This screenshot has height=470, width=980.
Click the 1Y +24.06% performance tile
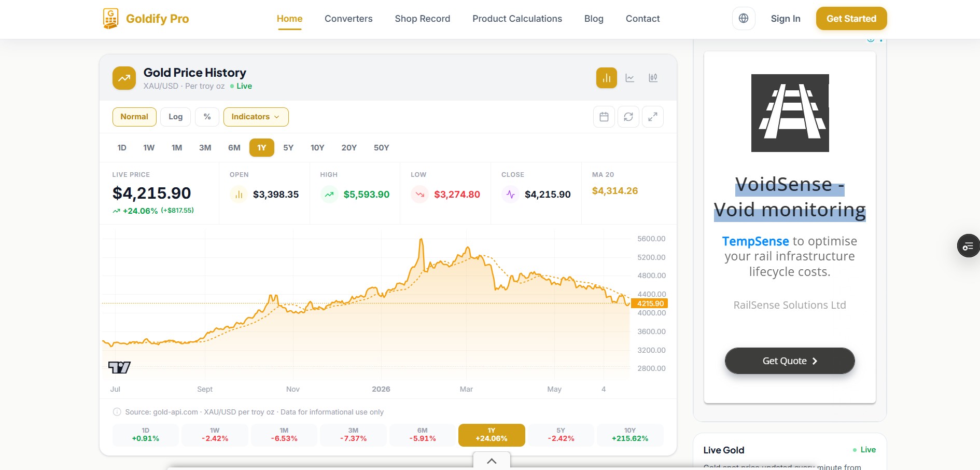[492, 435]
